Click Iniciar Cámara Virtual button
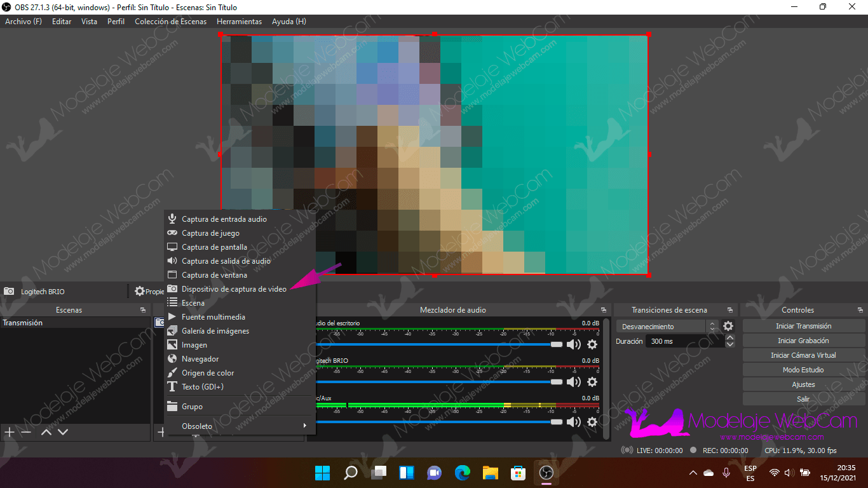The image size is (868, 488). point(803,355)
